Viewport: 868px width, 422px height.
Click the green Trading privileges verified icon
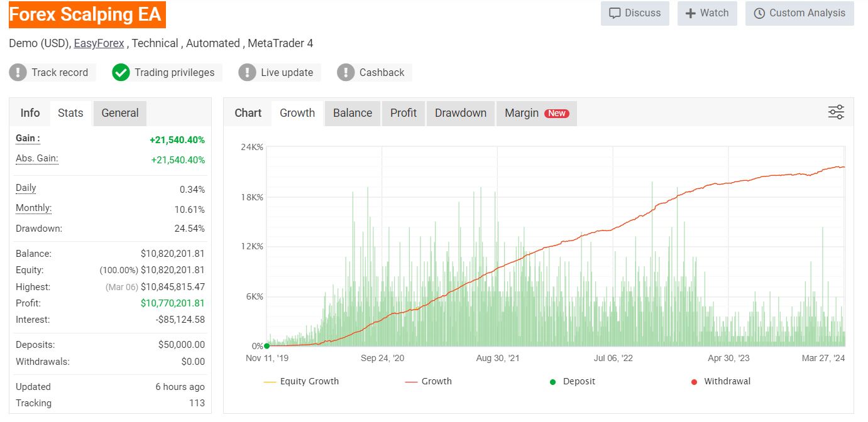(120, 72)
